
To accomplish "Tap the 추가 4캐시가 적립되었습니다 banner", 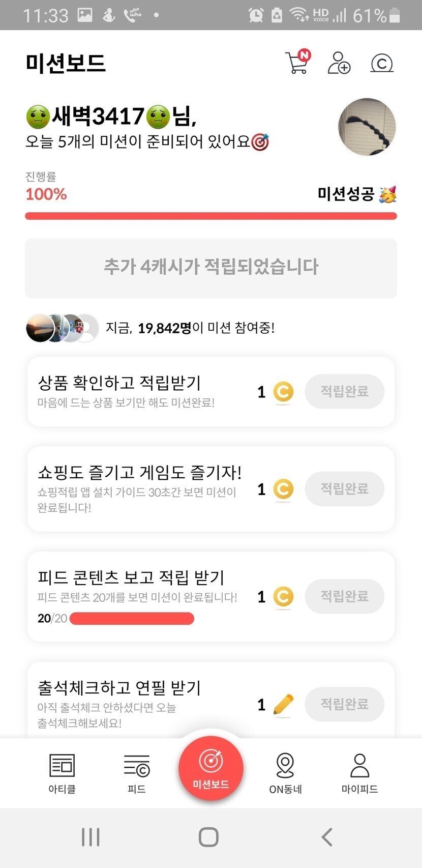I will [211, 268].
